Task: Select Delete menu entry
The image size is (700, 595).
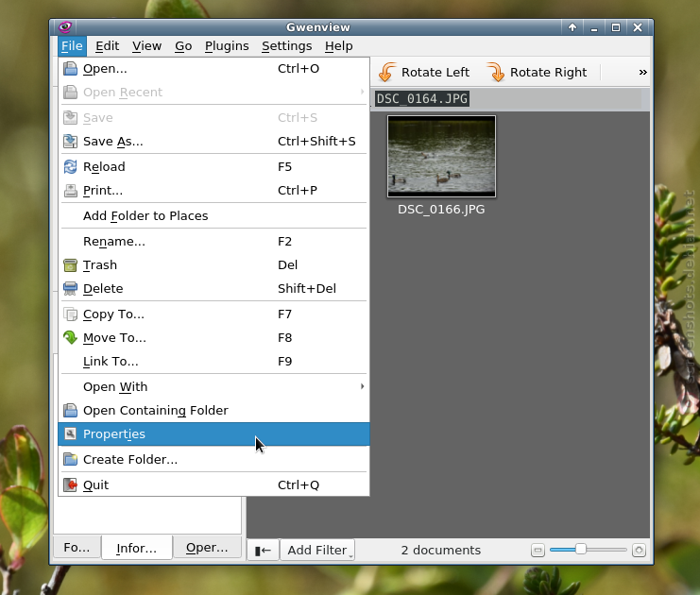Action: [213, 289]
